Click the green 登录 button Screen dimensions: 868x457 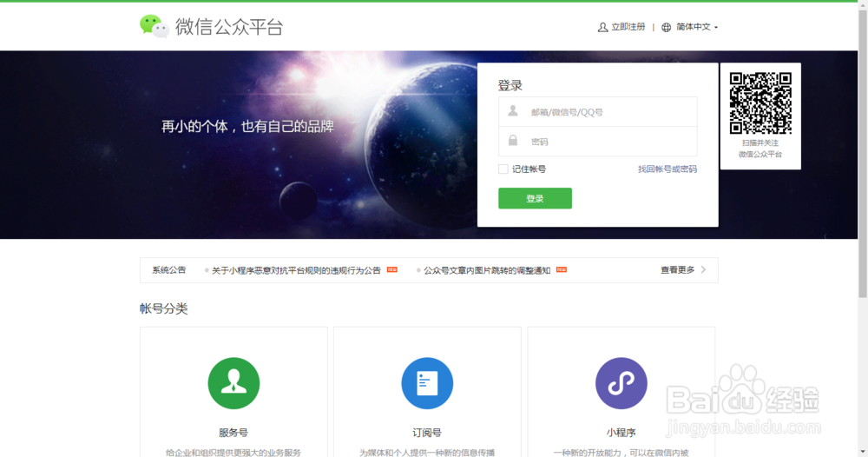535,198
